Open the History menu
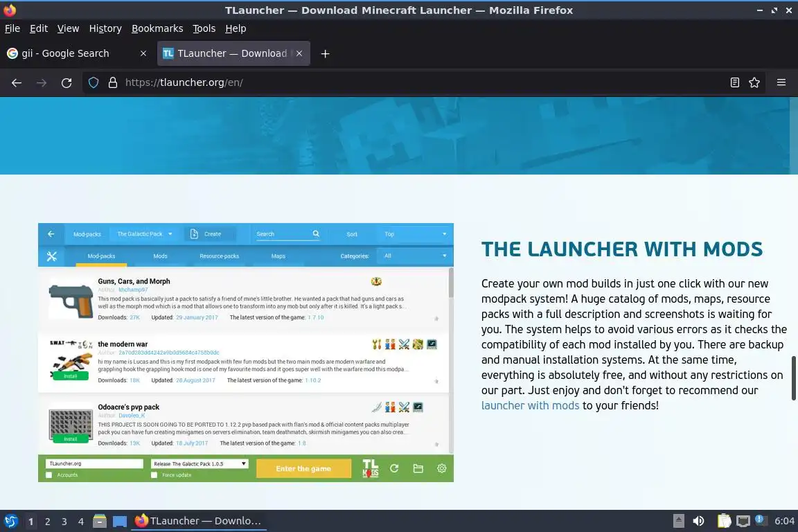This screenshot has height=532, width=798. click(x=105, y=28)
